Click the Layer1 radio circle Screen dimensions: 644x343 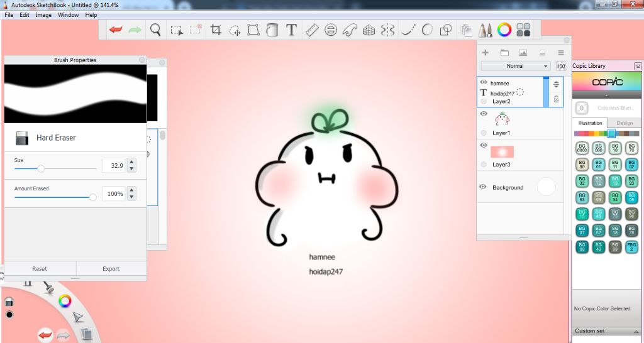[484, 133]
